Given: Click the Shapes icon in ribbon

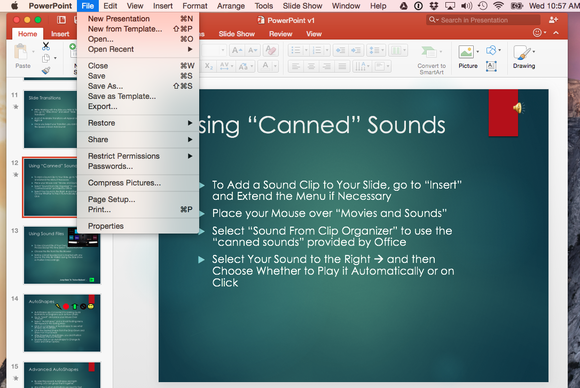Looking at the screenshot, I should 491,50.
